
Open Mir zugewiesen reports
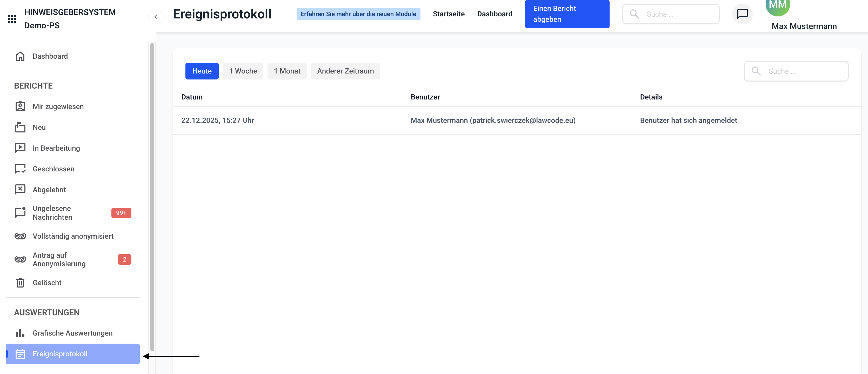point(58,106)
